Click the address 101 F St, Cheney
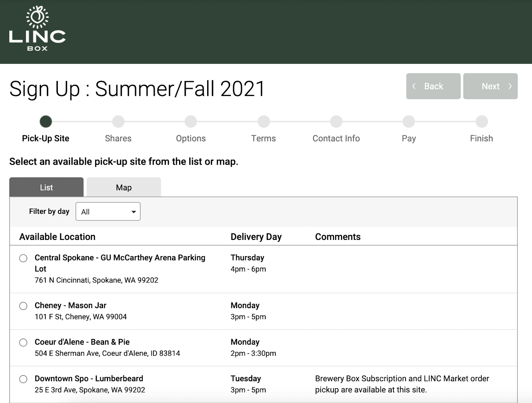Image resolution: width=532 pixels, height=403 pixels. (x=81, y=317)
